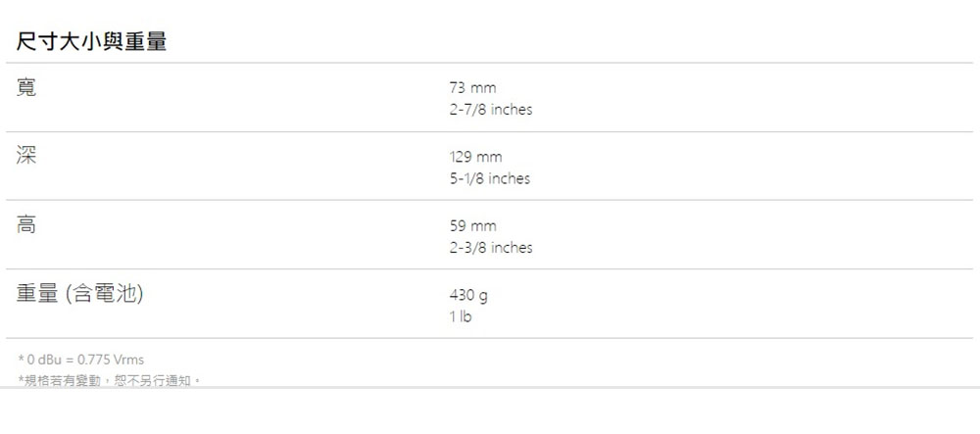Select the 重量 (含電池) row label
Screen dimensions: 980x434
tap(80, 294)
